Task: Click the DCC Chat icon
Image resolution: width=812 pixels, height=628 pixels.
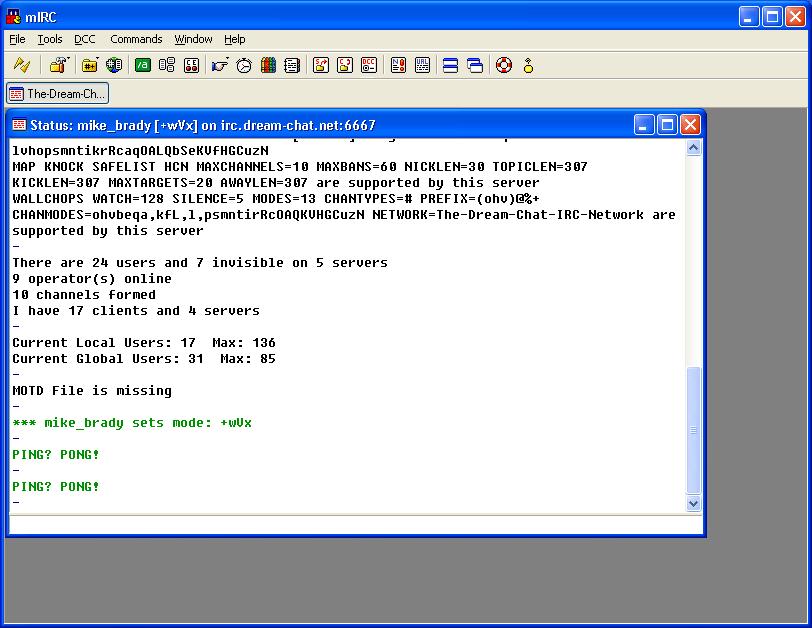Action: click(x=345, y=65)
